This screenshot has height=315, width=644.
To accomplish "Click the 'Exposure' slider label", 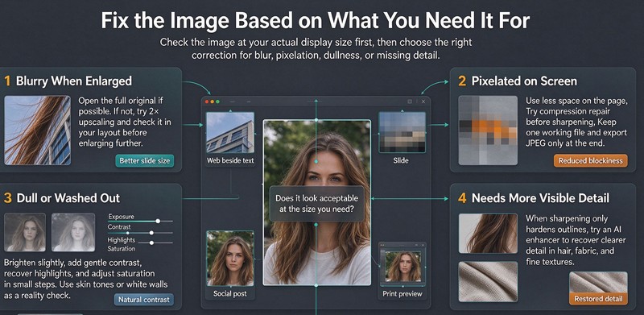I will [x=122, y=217].
